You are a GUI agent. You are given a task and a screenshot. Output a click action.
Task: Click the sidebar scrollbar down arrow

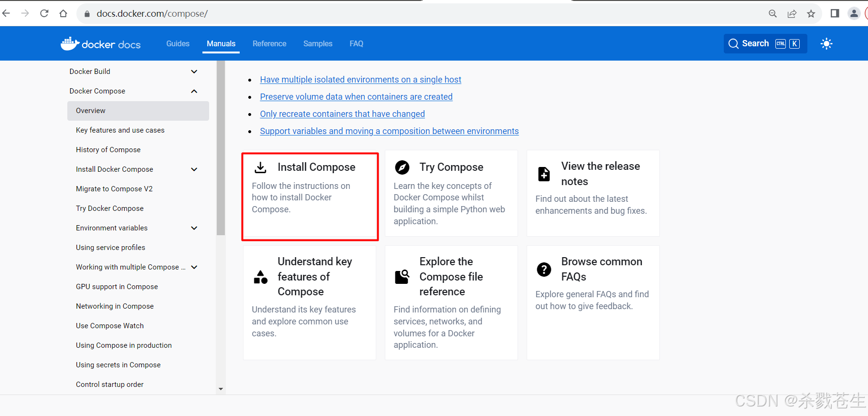point(221,389)
